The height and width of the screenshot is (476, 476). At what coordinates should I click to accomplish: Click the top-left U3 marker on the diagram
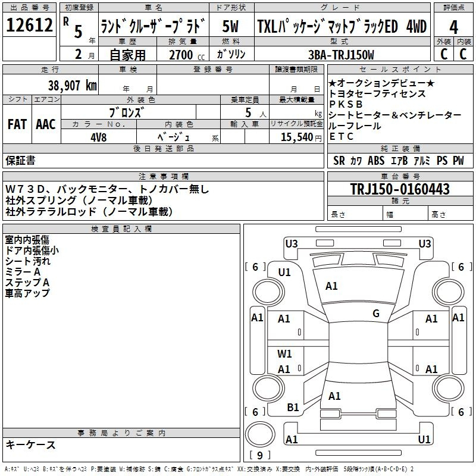(x=292, y=243)
